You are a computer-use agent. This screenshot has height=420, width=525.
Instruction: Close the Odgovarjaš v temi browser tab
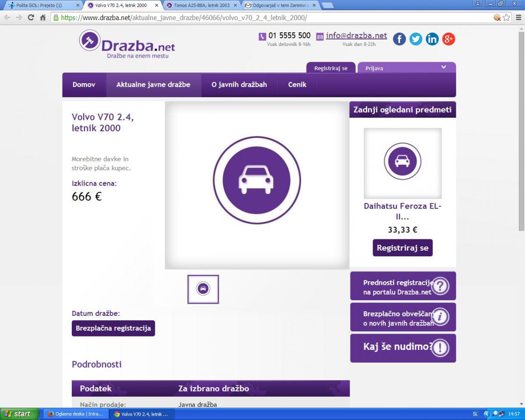(314, 6)
